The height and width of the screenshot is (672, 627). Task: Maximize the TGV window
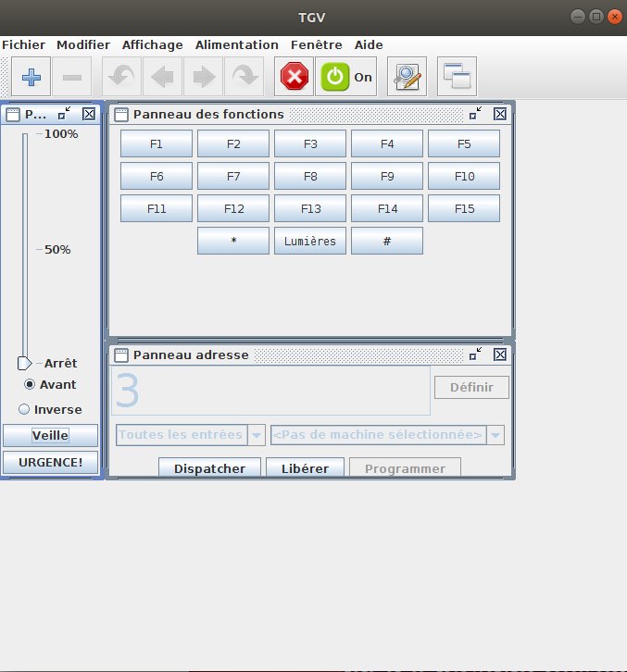596,18
